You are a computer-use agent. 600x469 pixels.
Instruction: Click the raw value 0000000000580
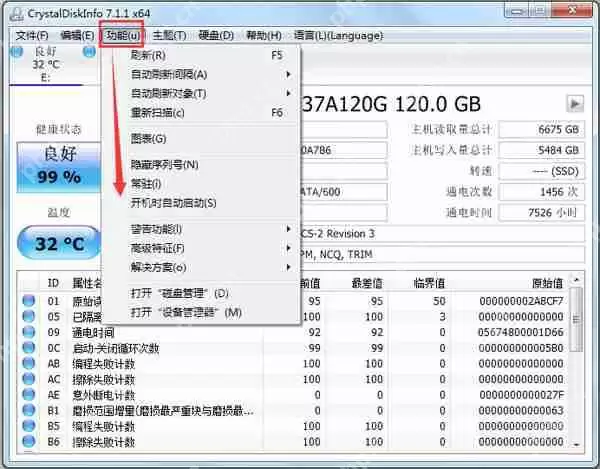click(520, 348)
